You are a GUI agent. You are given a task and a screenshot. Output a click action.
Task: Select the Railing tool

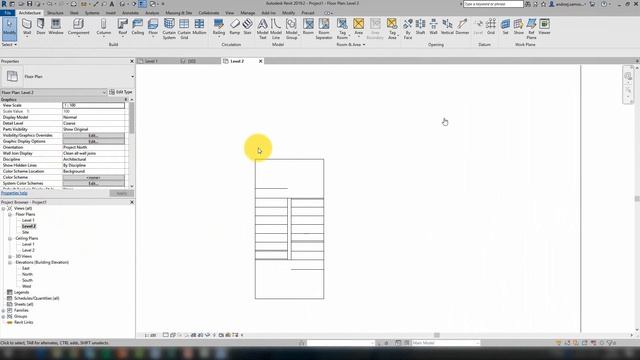219,27
